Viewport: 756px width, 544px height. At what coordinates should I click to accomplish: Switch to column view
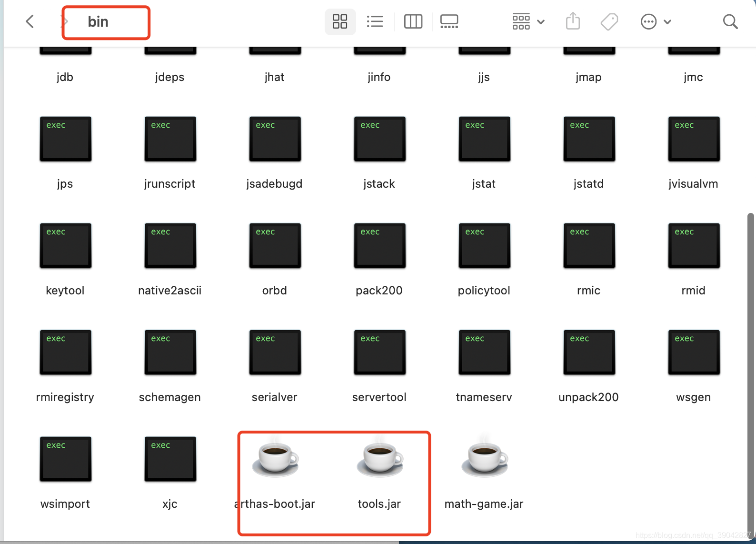click(x=413, y=21)
